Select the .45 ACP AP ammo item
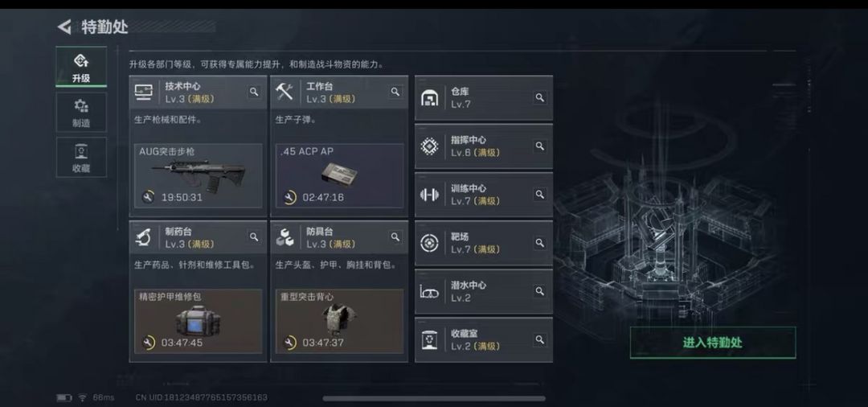Image resolution: width=868 pixels, height=407 pixels. coord(339,176)
